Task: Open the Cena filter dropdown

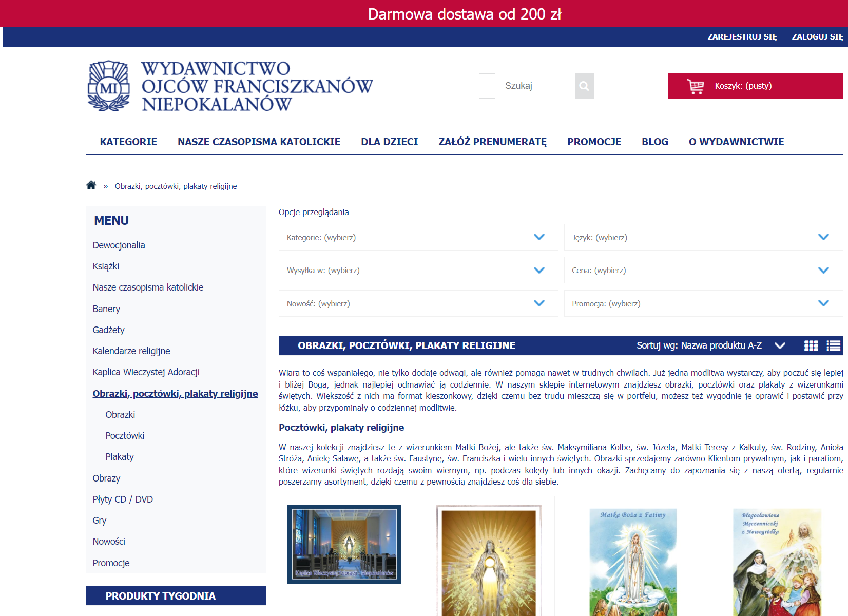Action: [x=703, y=270]
